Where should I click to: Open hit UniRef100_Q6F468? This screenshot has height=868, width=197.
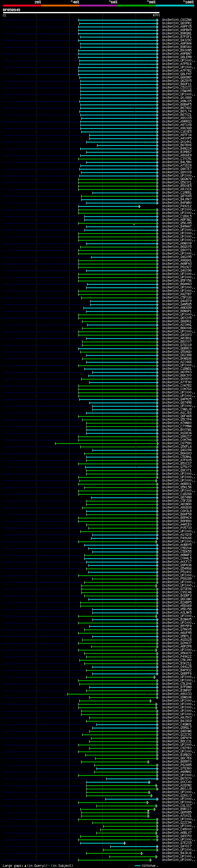[x=177, y=416]
